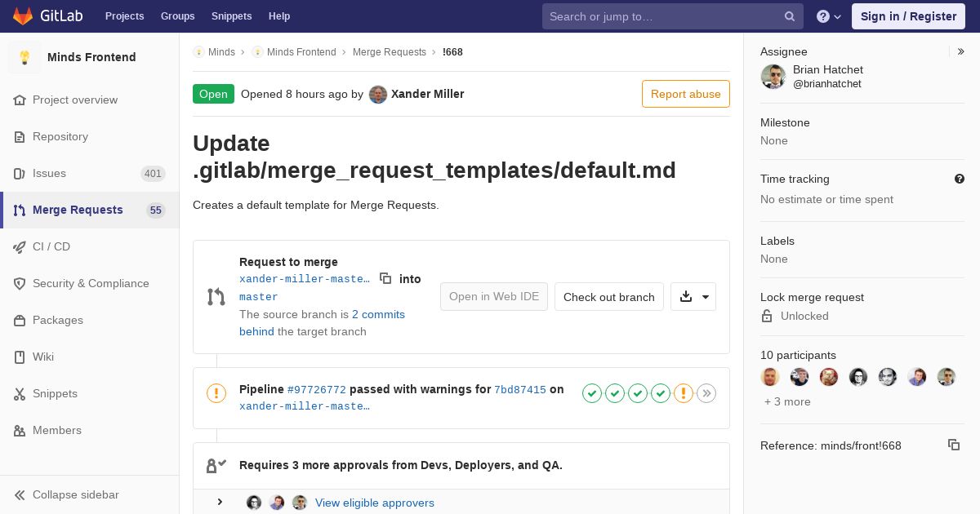Copy the source branch name
Screen dimensions: 980x514
[385, 278]
